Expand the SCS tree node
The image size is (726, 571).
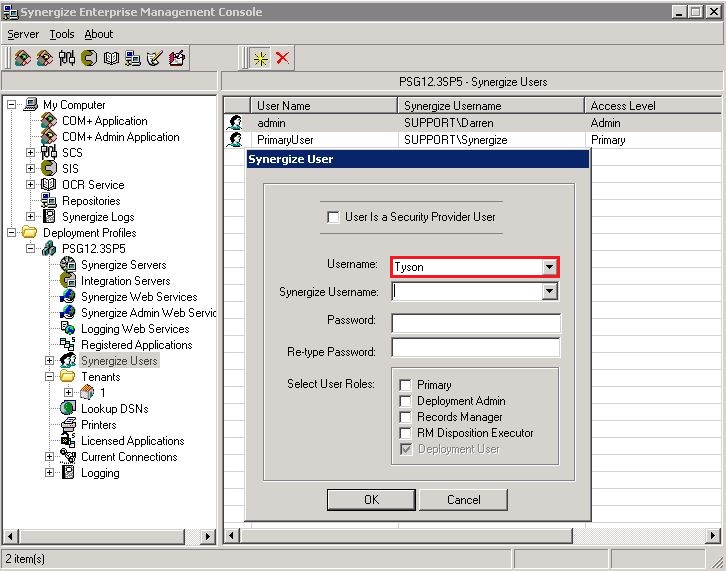pos(31,152)
